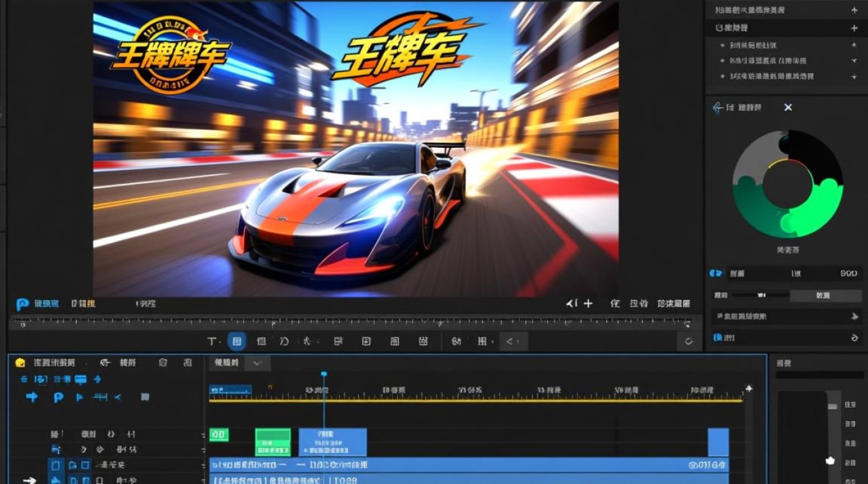Viewport: 868px width, 484px height.
Task: Select the small green clip at the timeline start
Action: coord(220,435)
